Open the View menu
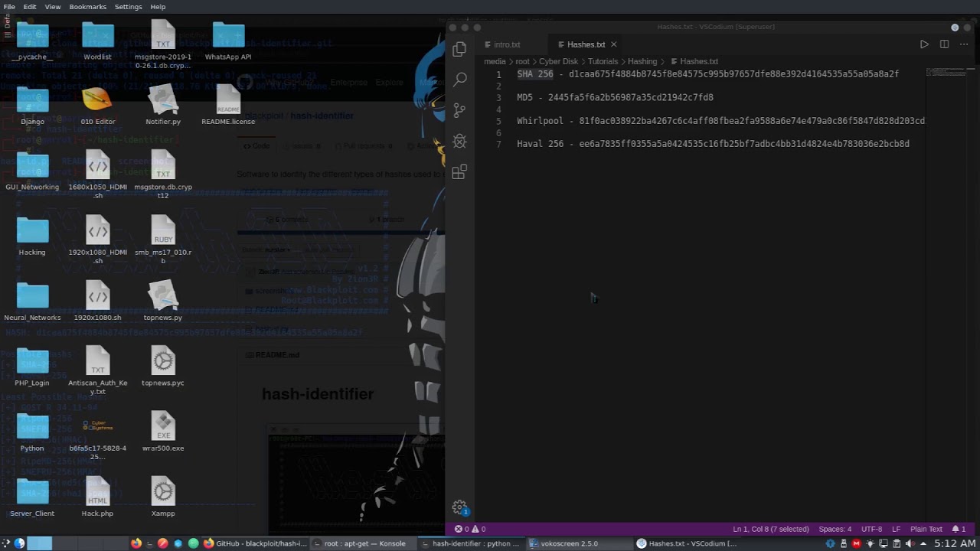This screenshot has height=551, width=980. (x=53, y=6)
